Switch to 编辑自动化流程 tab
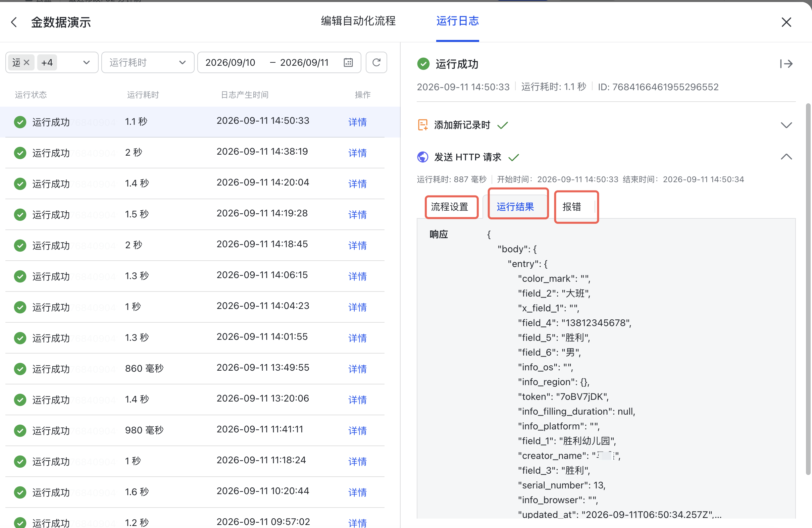The image size is (812, 528). tap(358, 21)
